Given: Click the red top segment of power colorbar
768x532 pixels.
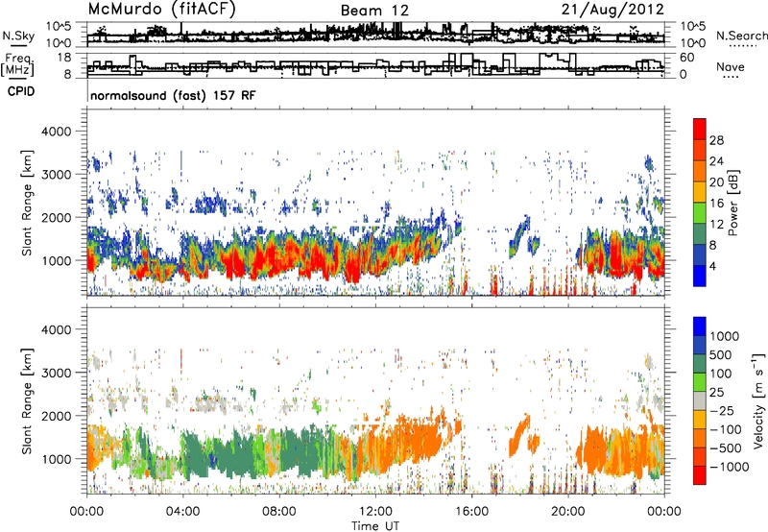Looking at the screenshot, I should pyautogui.click(x=700, y=130).
